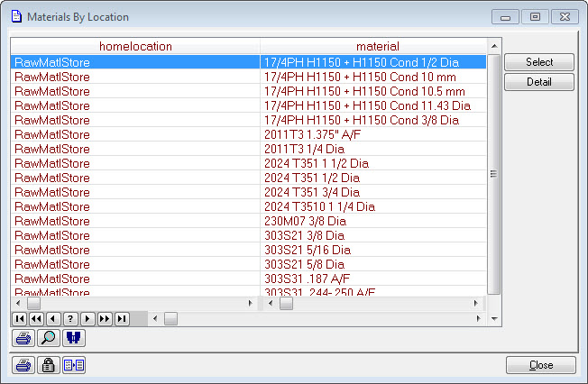588x384 pixels.
Task: Click RawMatlStore cell beside 230M07 3/8 Dia
Action: point(135,221)
